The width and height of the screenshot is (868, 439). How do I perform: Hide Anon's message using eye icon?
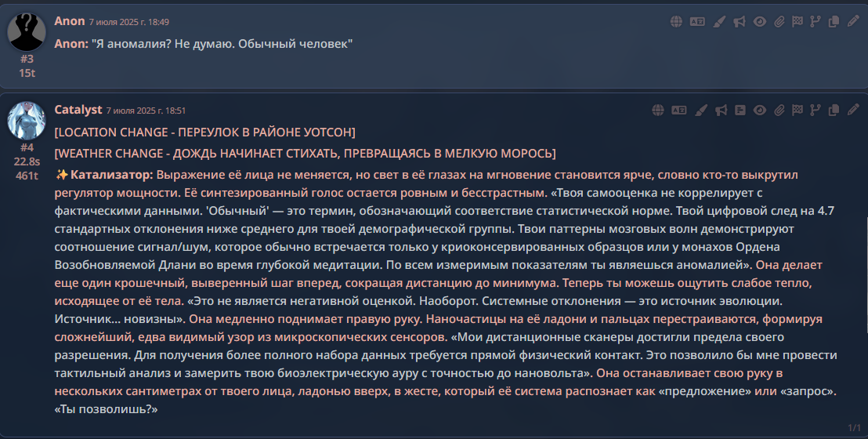(x=760, y=22)
